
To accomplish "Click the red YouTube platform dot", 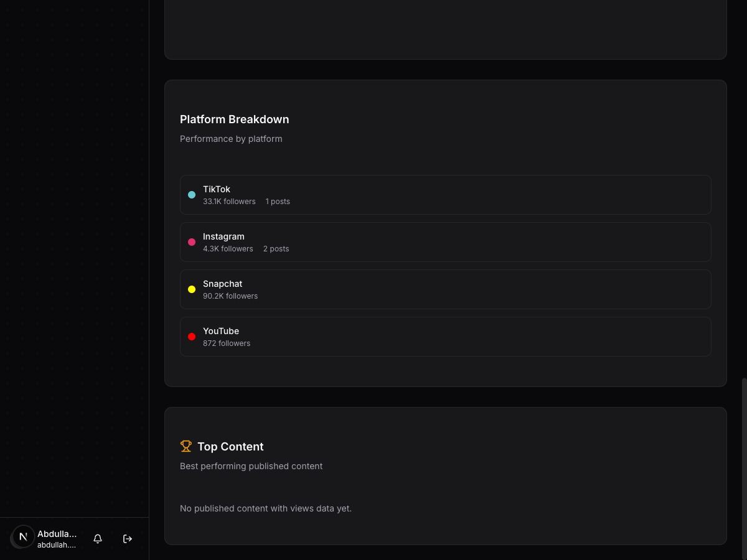I will click(192, 336).
